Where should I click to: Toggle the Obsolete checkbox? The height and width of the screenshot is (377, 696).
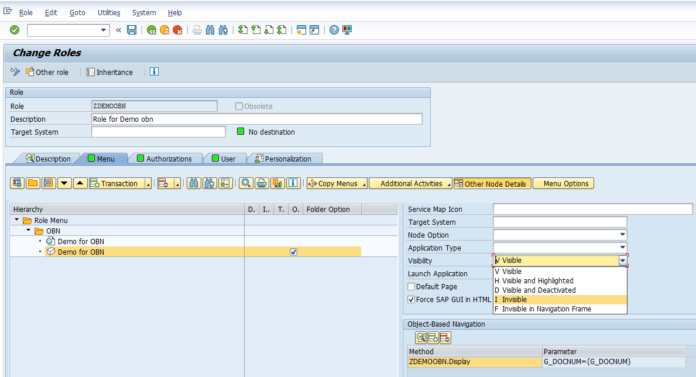click(239, 106)
